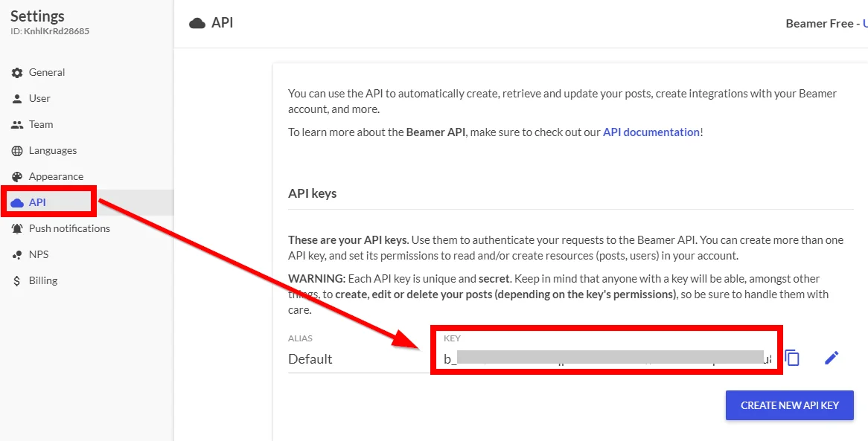This screenshot has width=868, height=441.
Task: Edit the Default API key with pencil
Action: click(832, 358)
